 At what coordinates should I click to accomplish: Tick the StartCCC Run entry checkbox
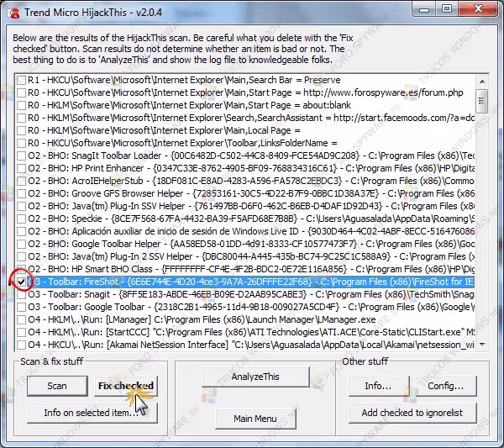(x=21, y=332)
